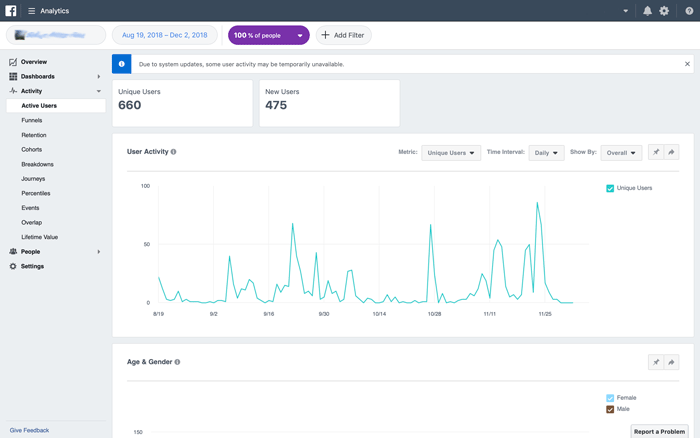Pin the User Activity chart

click(656, 153)
